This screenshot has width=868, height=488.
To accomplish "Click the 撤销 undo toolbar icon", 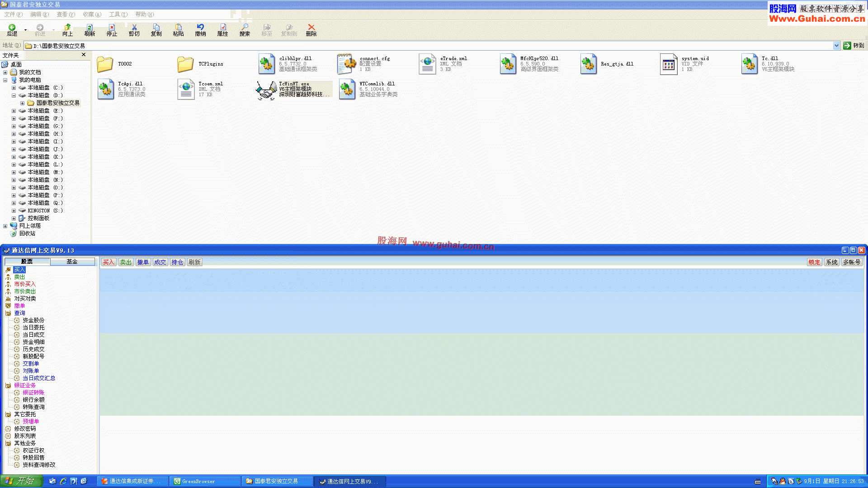I will click(x=200, y=30).
